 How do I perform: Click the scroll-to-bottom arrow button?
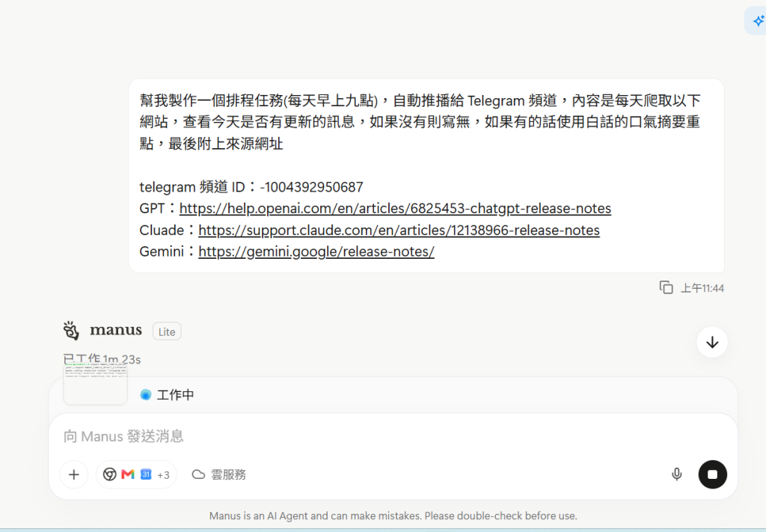712,342
